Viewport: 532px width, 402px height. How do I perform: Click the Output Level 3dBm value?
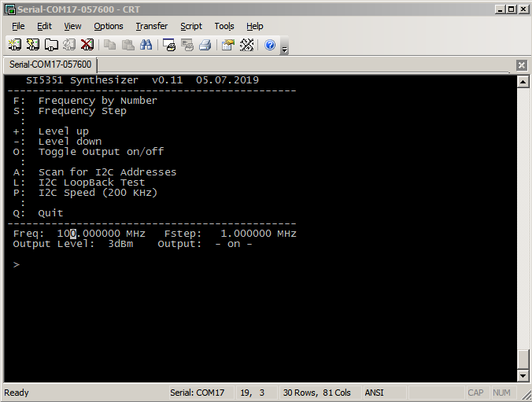pos(120,244)
